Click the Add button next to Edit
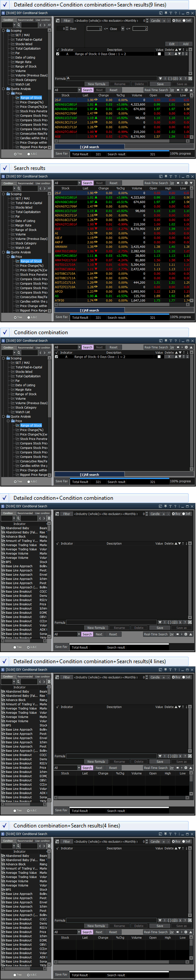This screenshot has height=980, width=196. tap(186, 44)
